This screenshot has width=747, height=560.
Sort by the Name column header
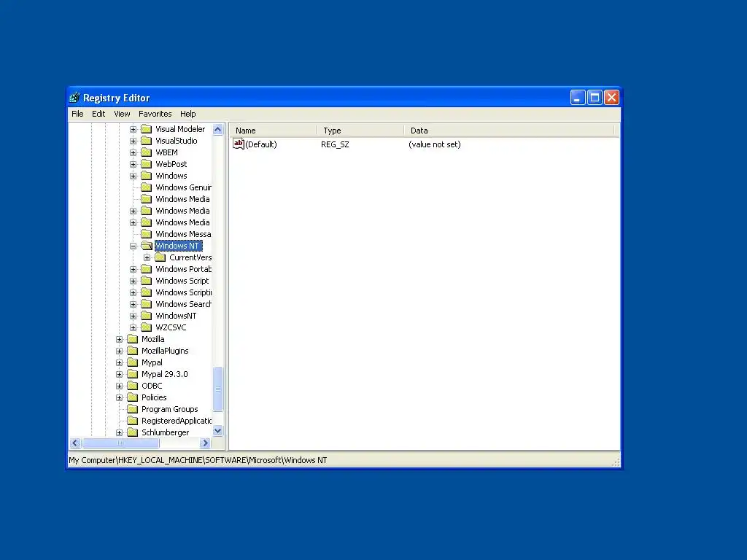click(x=273, y=131)
